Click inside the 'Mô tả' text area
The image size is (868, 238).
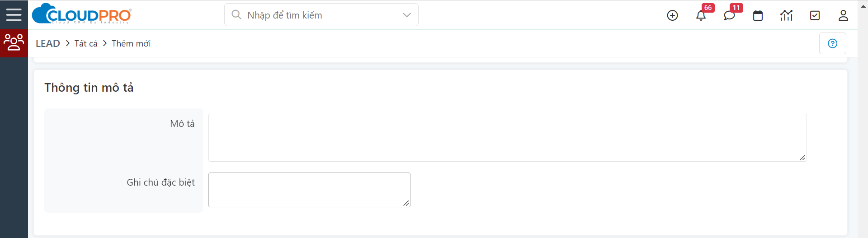click(507, 138)
